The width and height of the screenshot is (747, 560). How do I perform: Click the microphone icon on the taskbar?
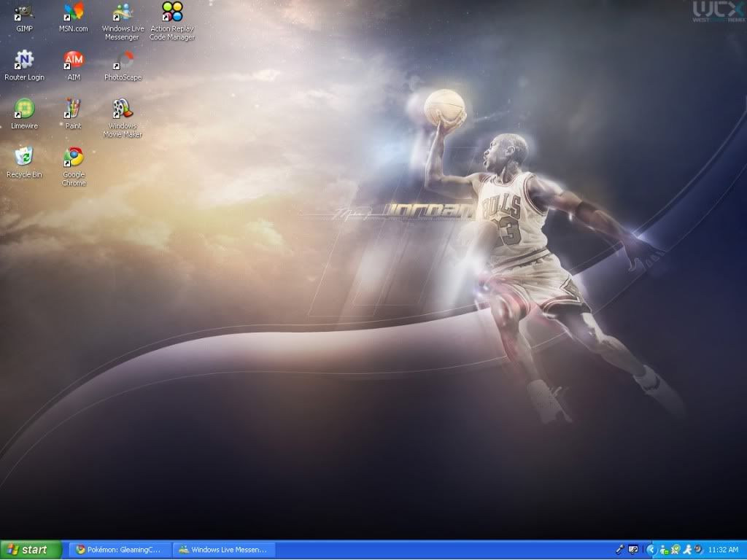pyautogui.click(x=621, y=548)
